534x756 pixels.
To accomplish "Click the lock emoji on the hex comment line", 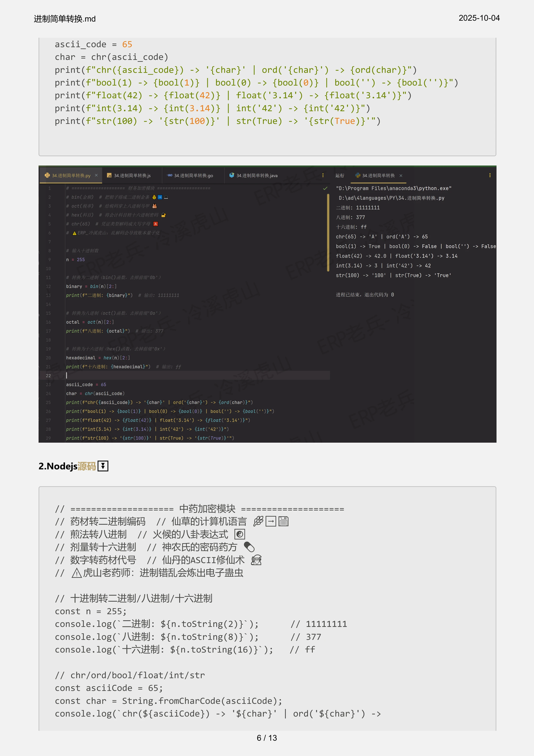I will [164, 215].
